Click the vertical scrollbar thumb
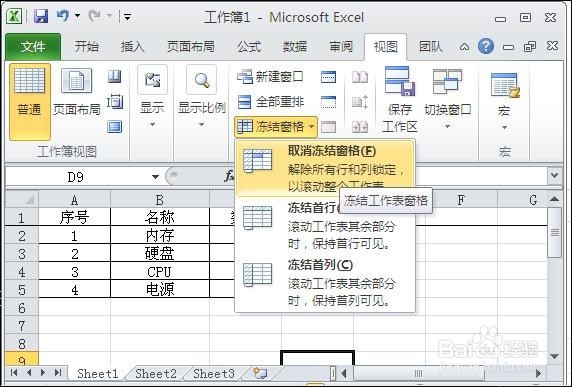Viewport: 572px width, 387px height. (x=554, y=233)
